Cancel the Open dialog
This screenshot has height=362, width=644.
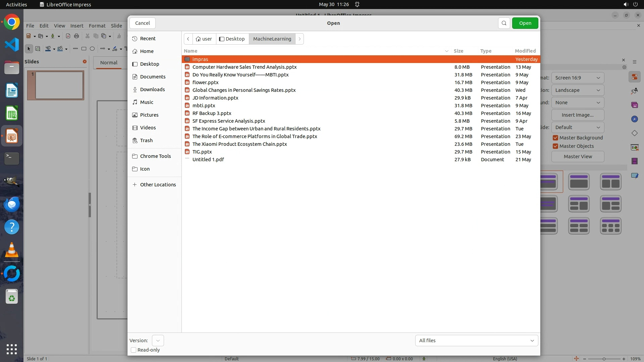142,23
